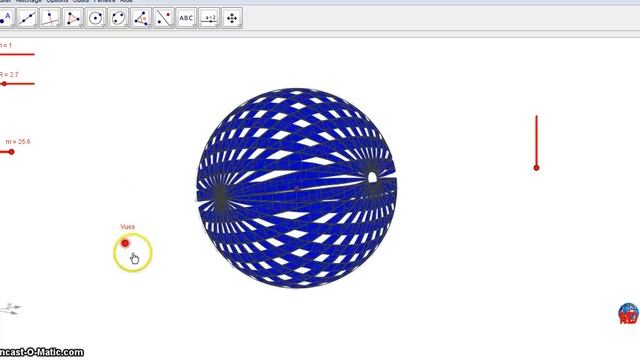Click the blue woven sphere
This screenshot has height=360, width=640.
pos(297,187)
